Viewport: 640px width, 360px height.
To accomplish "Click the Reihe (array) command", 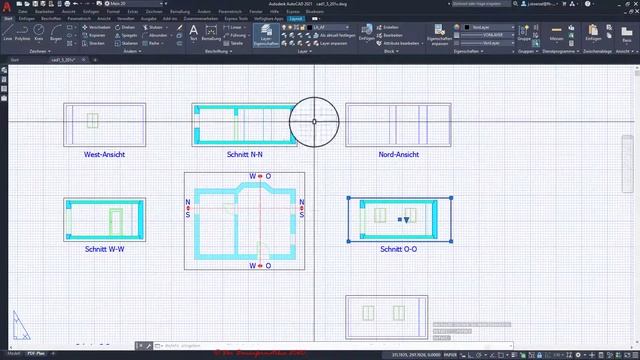I will (x=151, y=43).
